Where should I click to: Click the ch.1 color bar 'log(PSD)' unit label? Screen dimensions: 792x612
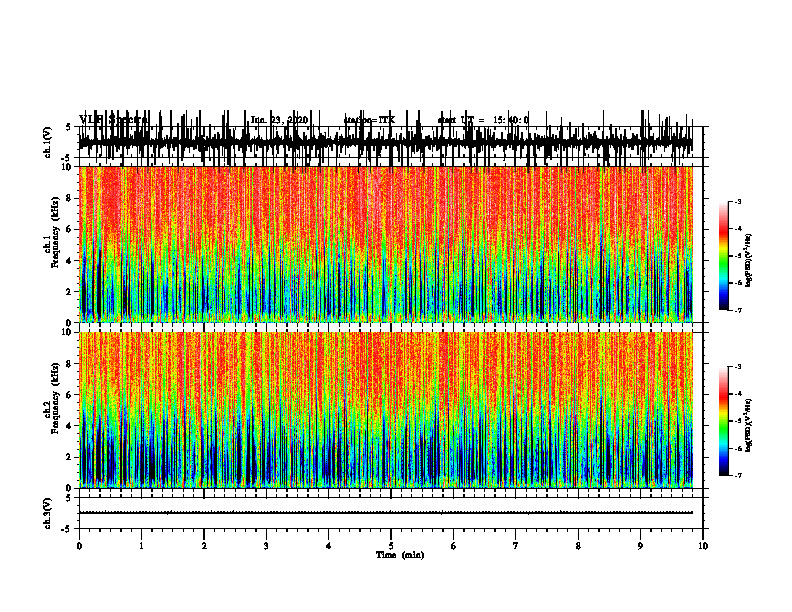click(749, 261)
